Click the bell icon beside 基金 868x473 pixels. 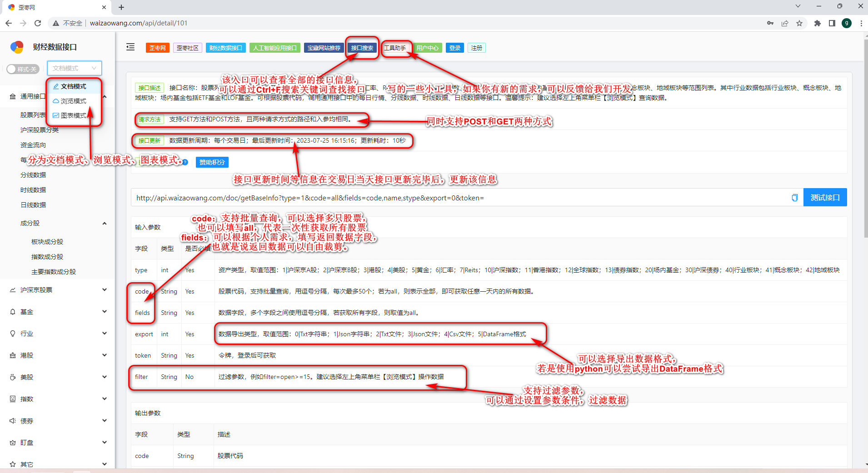point(13,312)
